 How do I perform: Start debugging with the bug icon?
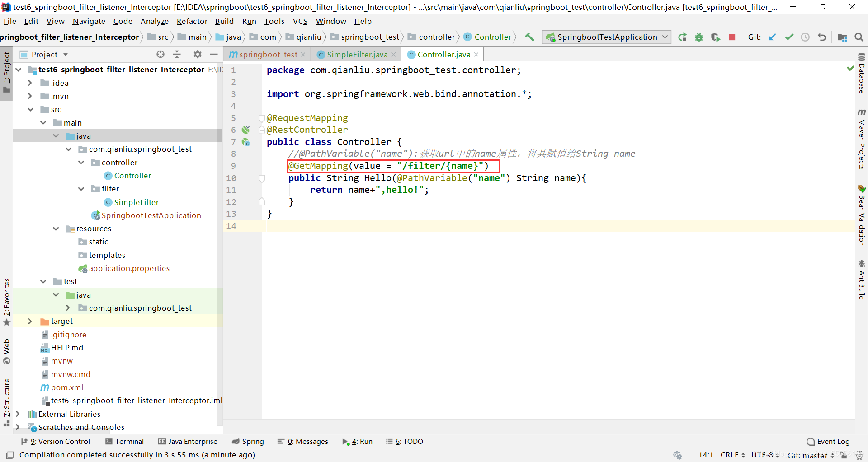(x=699, y=37)
